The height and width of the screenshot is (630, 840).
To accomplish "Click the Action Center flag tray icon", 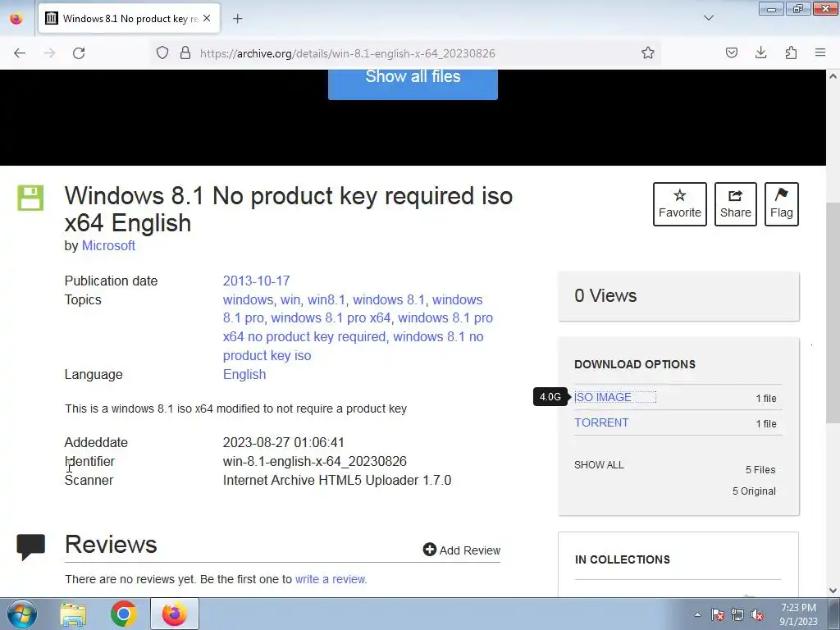I will pyautogui.click(x=718, y=614).
